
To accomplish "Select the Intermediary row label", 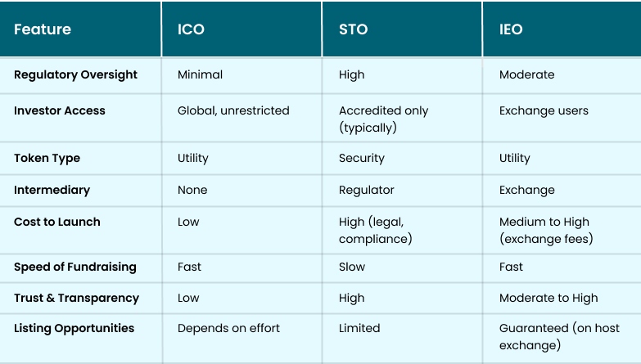I will [x=52, y=190].
